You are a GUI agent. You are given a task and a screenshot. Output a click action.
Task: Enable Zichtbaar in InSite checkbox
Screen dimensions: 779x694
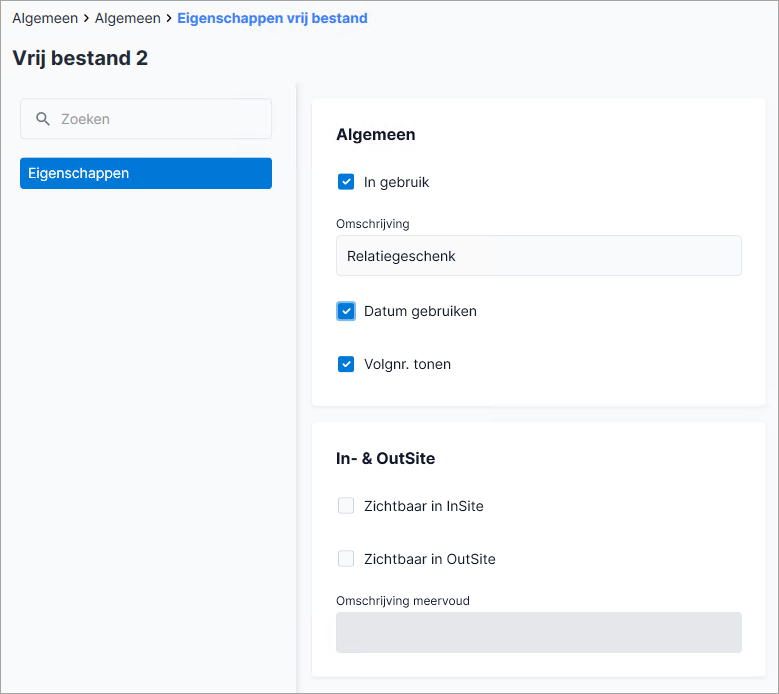(x=346, y=506)
